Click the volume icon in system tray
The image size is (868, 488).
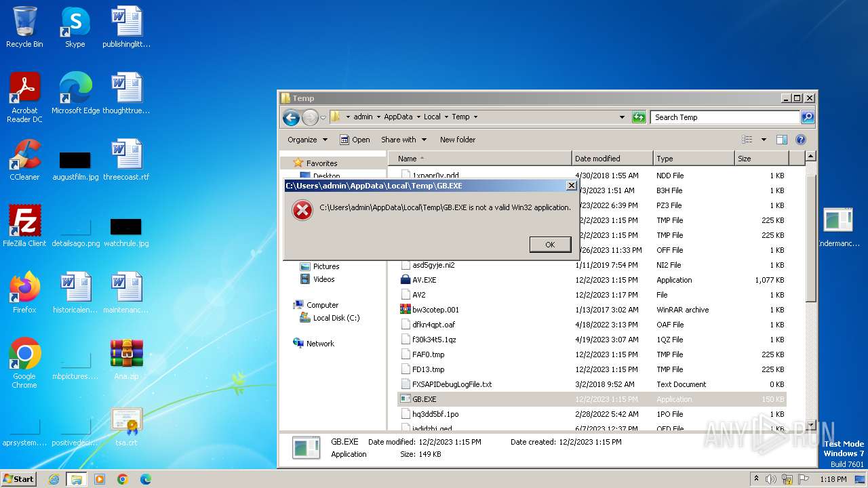pyautogui.click(x=771, y=479)
